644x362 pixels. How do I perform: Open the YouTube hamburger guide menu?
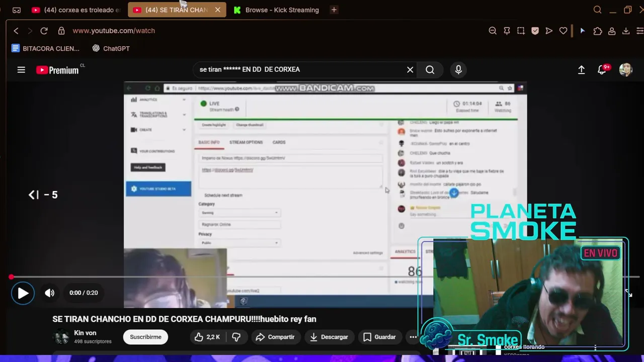click(x=21, y=70)
